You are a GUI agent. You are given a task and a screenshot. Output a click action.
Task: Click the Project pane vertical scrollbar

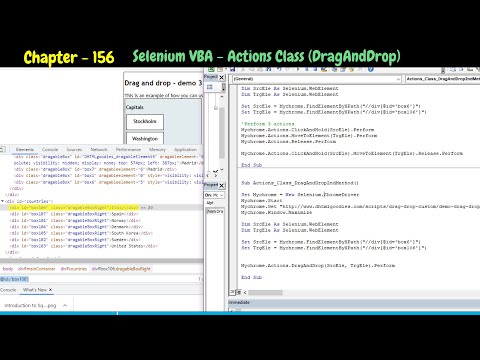pos(222,132)
